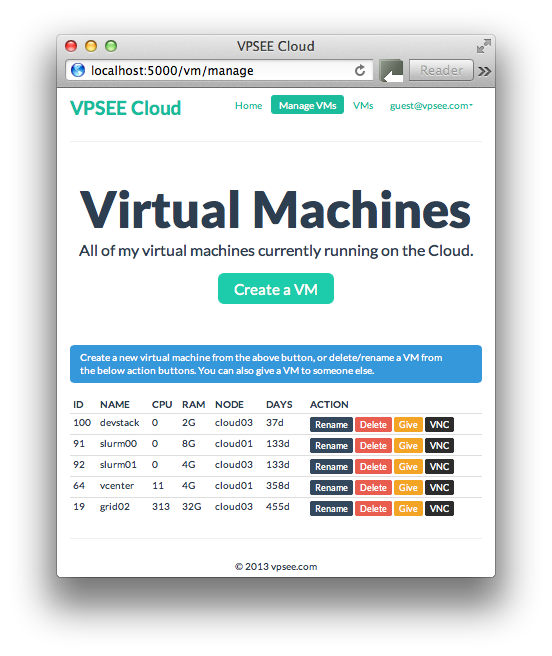Click the Virtual Machines heading

[275, 209]
